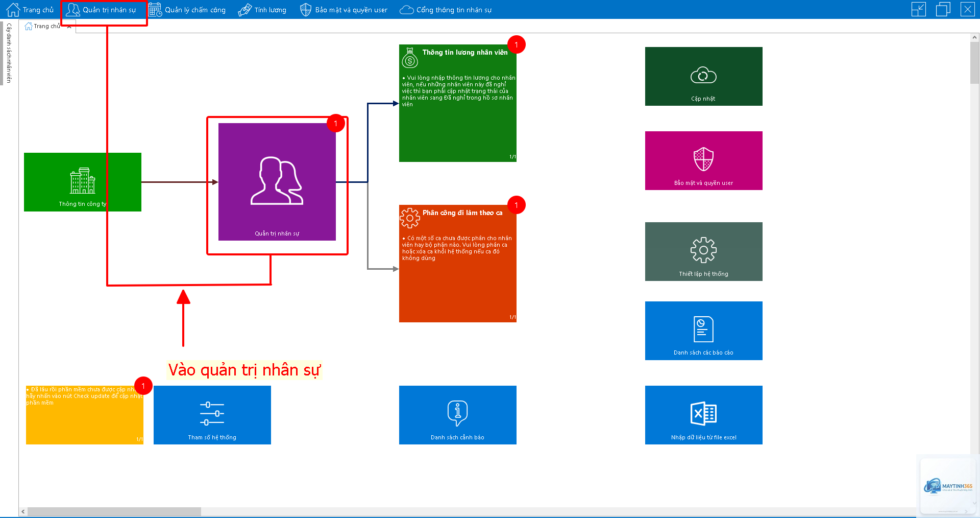Open the yellow software update notice tile

click(x=85, y=415)
